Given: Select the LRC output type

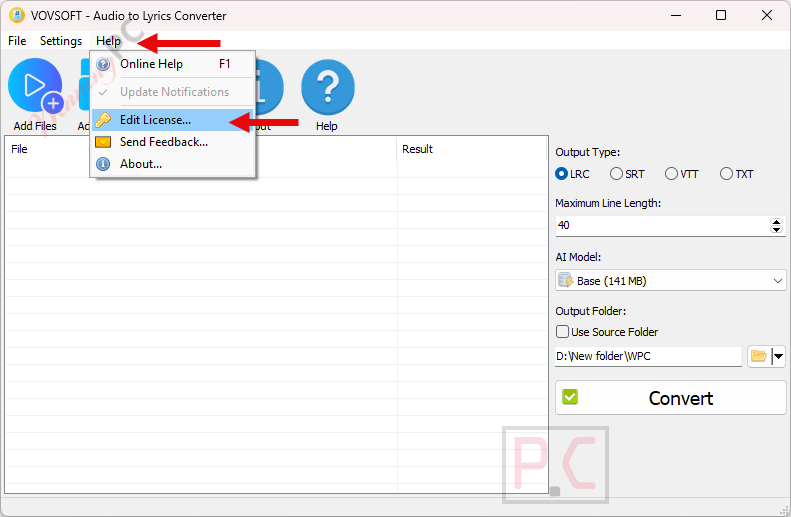Looking at the screenshot, I should tap(572, 174).
